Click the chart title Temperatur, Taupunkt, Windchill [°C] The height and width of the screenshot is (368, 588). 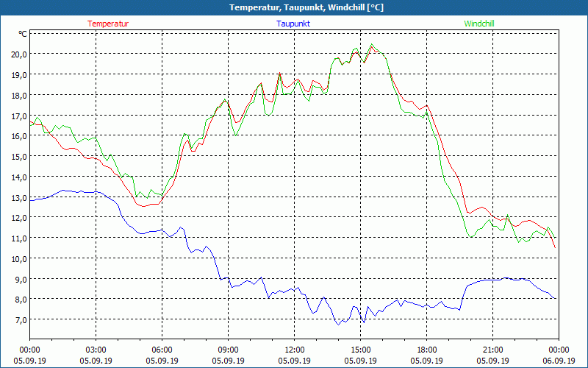coord(306,7)
